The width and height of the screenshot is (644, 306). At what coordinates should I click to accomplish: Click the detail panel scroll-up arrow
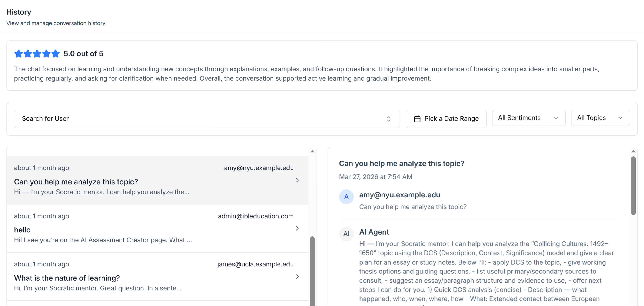(x=633, y=151)
